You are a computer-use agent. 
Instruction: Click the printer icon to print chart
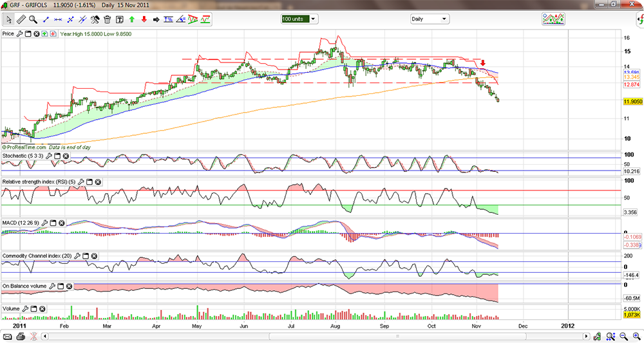[x=21, y=336]
